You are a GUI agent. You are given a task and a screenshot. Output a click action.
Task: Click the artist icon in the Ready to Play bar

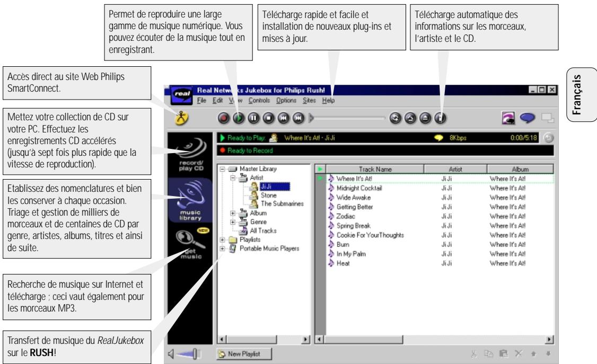(273, 138)
